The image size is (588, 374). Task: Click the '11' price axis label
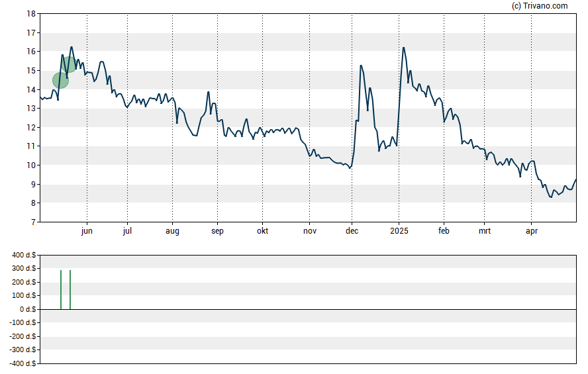point(31,146)
